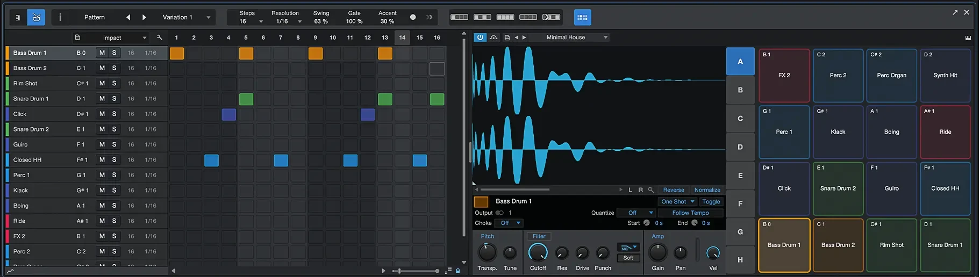Mute the Snare Drum 1 lane
This screenshot has width=980, height=277.
[102, 99]
